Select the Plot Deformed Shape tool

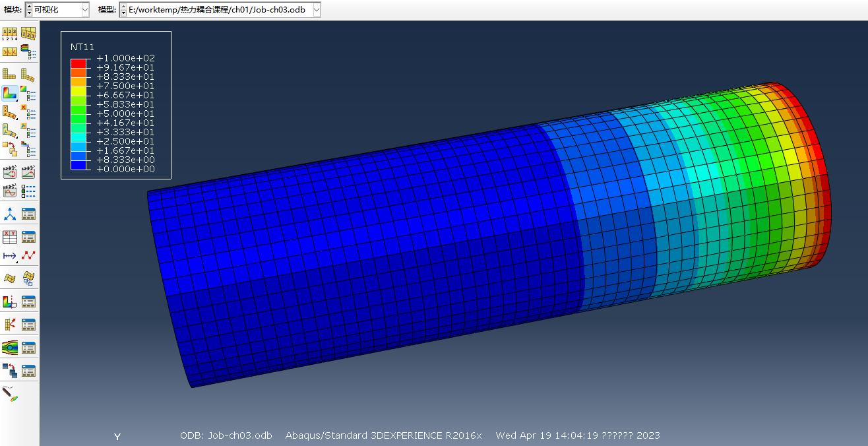coord(28,75)
